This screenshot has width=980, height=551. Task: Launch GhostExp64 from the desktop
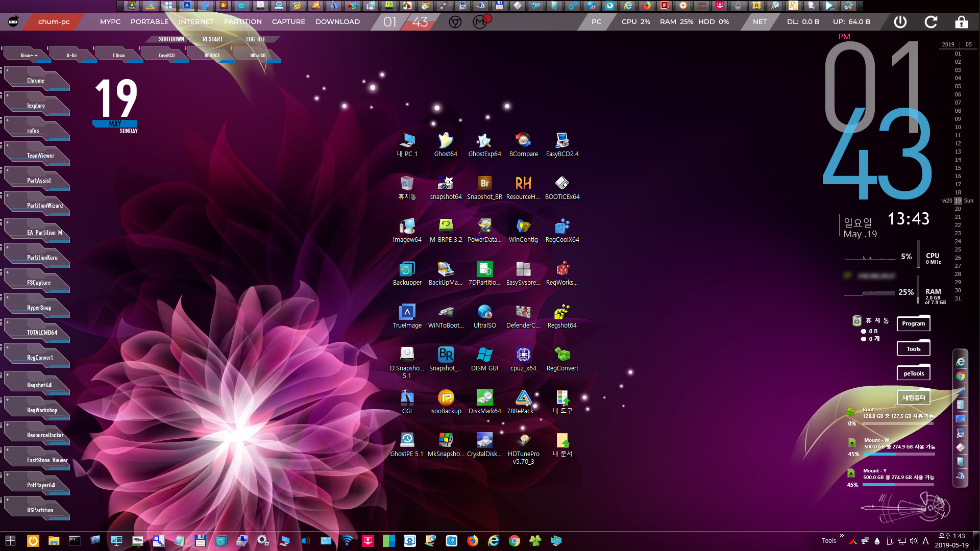coord(484,145)
